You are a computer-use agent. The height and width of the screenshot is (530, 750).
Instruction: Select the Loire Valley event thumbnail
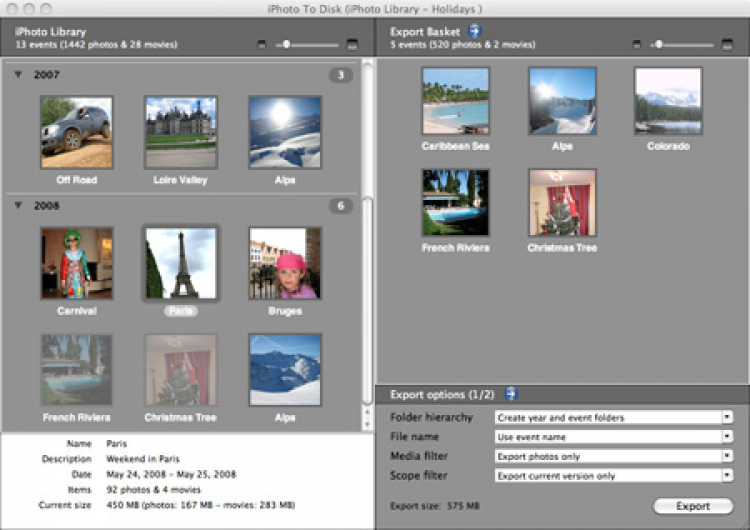181,132
